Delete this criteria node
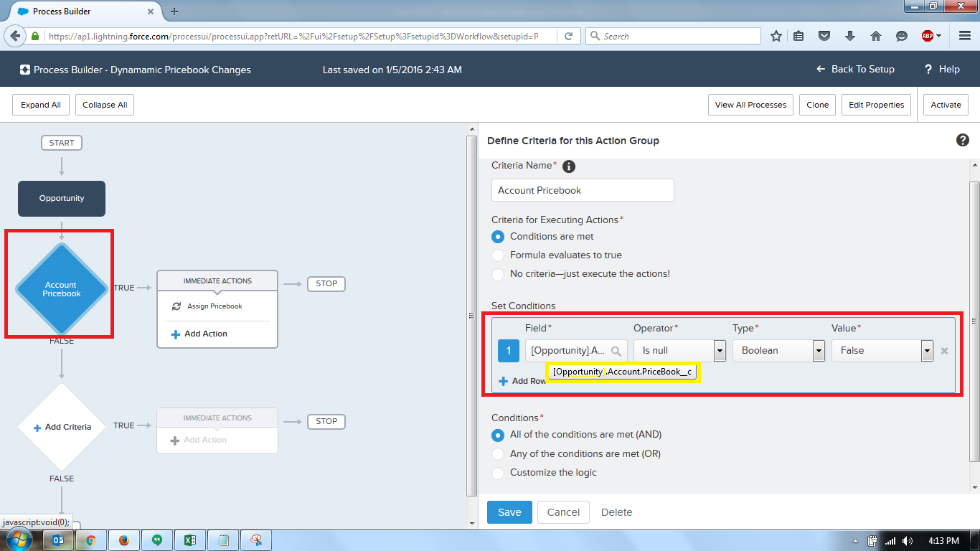Image resolution: width=980 pixels, height=551 pixels. tap(616, 512)
